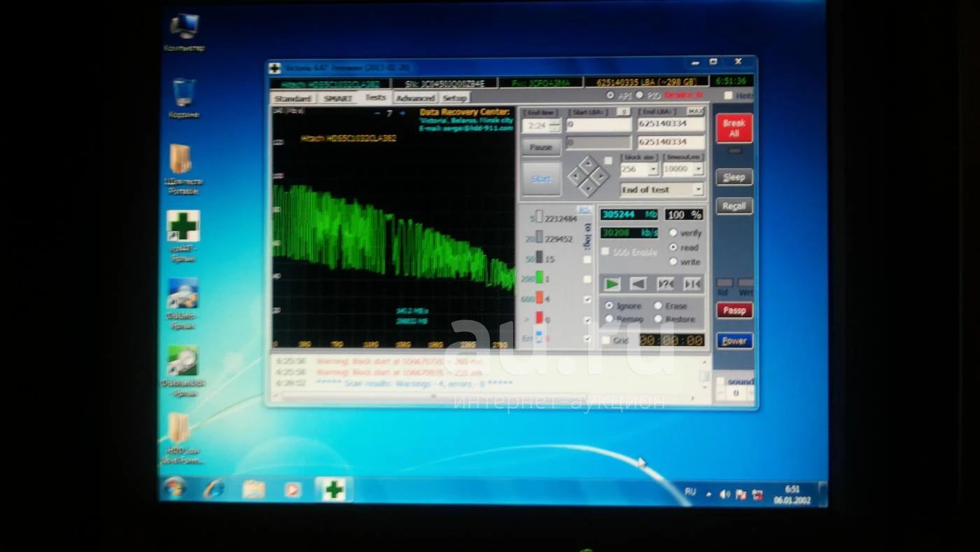Click the Start LBA input field
980x552 pixels.
tap(598, 125)
